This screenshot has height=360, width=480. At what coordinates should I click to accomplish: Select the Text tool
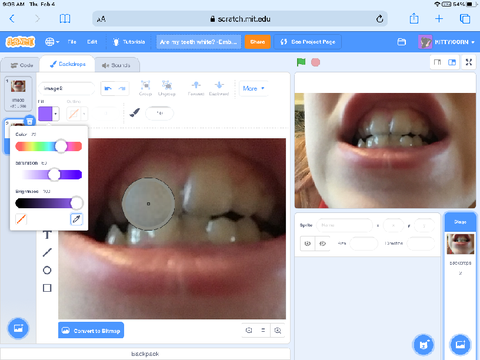tap(47, 235)
